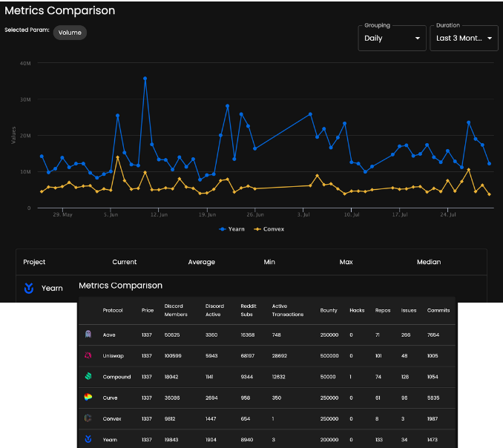Click the Uniswap protocol icon

point(88,355)
